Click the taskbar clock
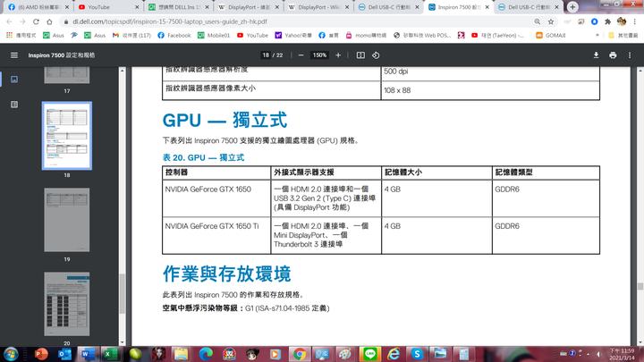Image resolution: width=644 pixels, height=362 pixels. [622, 354]
